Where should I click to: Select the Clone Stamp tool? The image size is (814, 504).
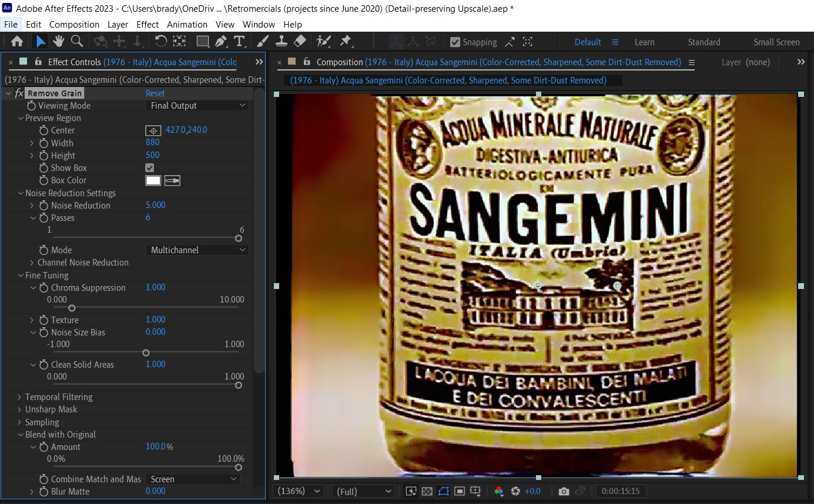pyautogui.click(x=282, y=42)
